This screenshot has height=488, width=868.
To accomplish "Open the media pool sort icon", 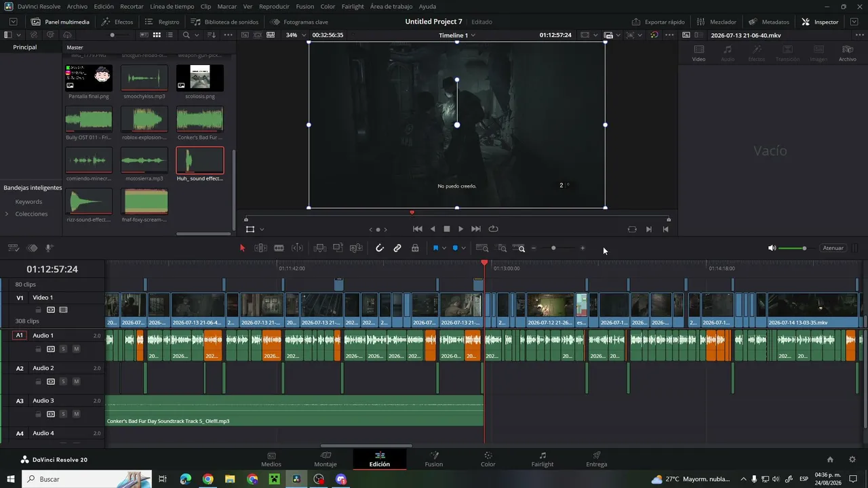I will pos(212,35).
